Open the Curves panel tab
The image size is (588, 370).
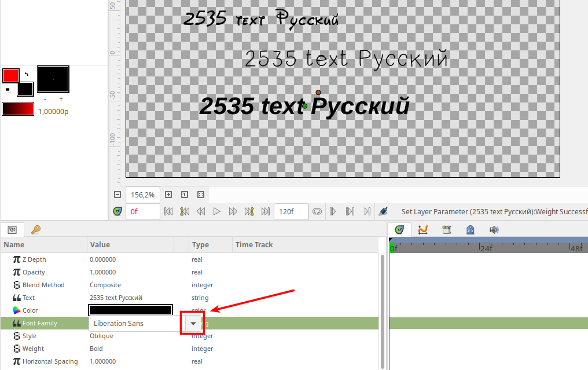coord(422,230)
